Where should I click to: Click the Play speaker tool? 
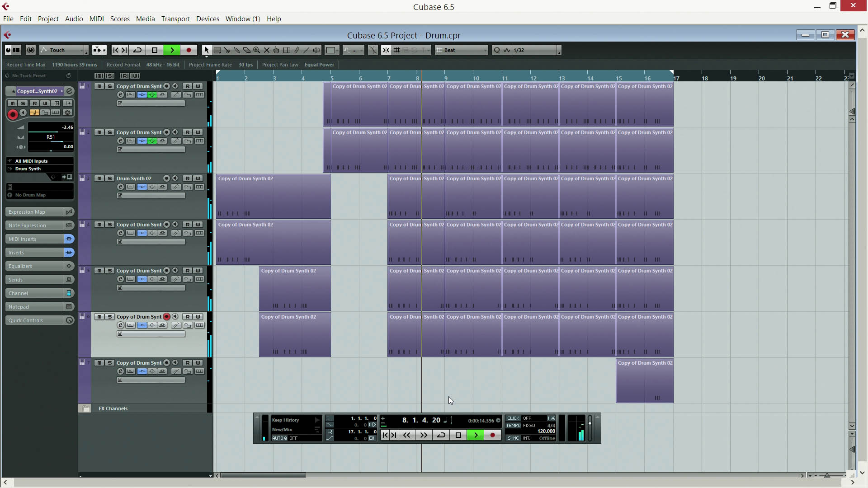coord(316,50)
